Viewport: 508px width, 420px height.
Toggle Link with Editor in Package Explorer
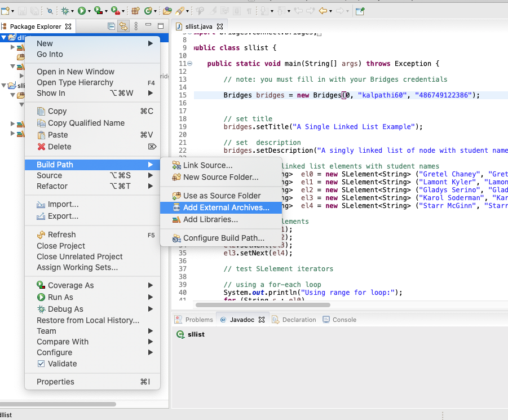click(123, 26)
